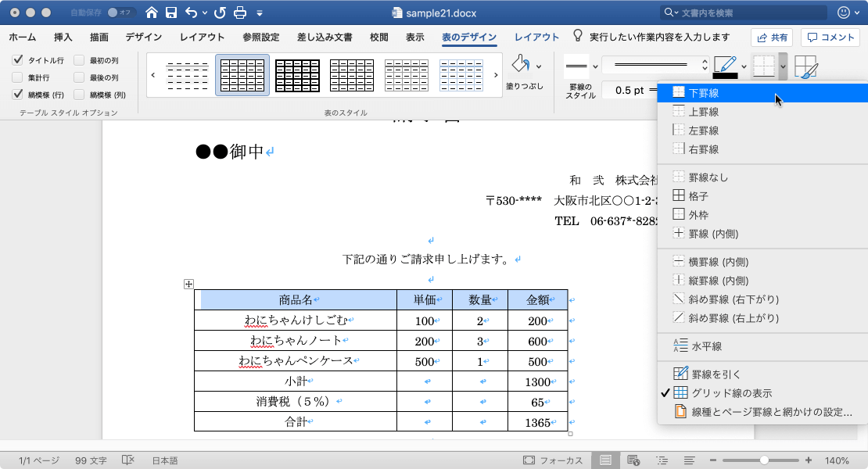Toggle the 最初の列 checkbox
This screenshot has width=868, height=469.
(79, 59)
